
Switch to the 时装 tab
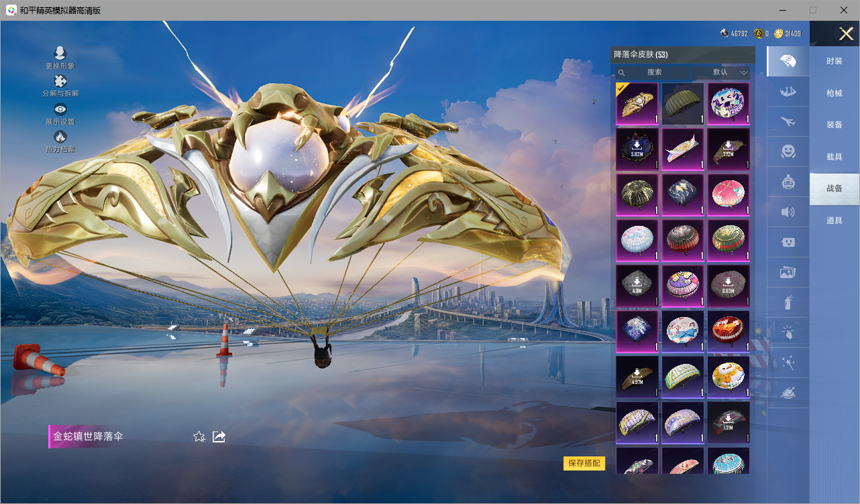[835, 61]
